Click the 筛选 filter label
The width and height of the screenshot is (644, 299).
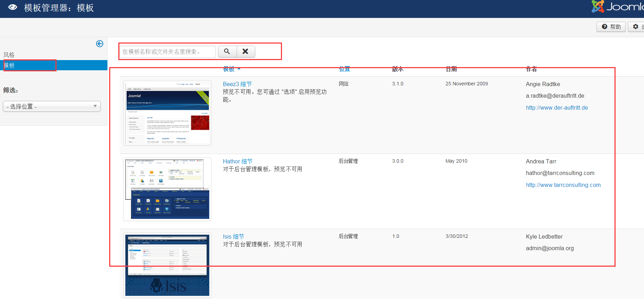(x=11, y=90)
